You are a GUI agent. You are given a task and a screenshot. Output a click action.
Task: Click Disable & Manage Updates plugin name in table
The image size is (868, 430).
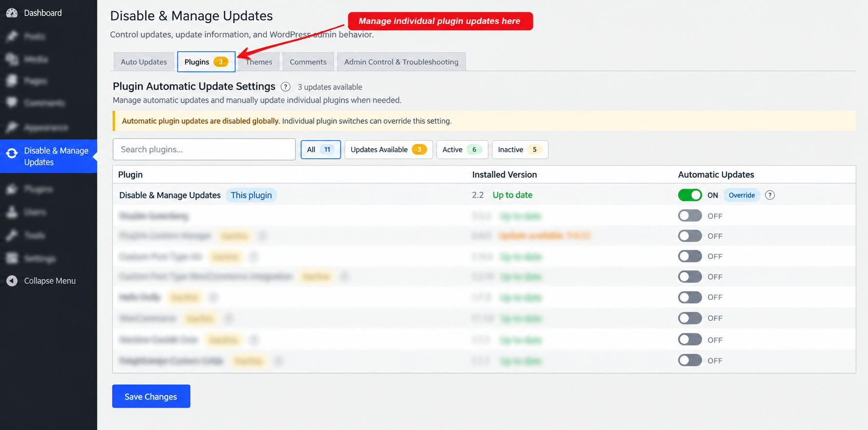coord(170,195)
